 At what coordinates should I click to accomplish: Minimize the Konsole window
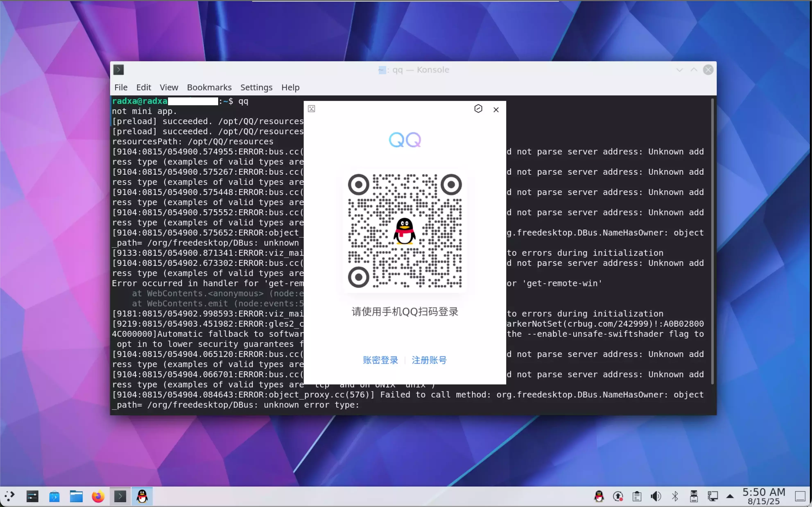680,70
